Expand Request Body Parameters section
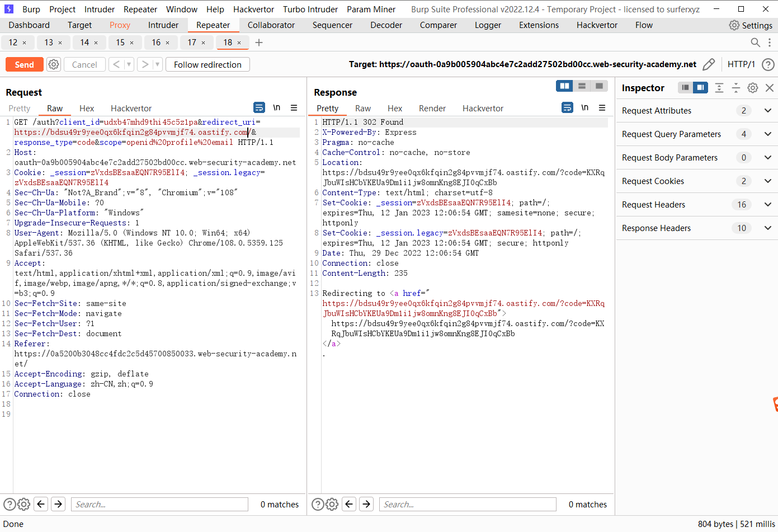This screenshot has height=532, width=778. coord(768,157)
